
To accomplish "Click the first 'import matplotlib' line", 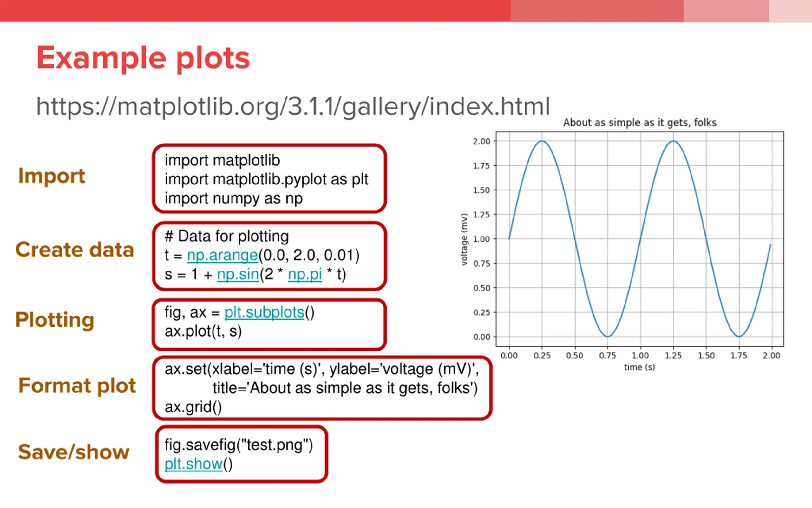I will tap(222, 160).
